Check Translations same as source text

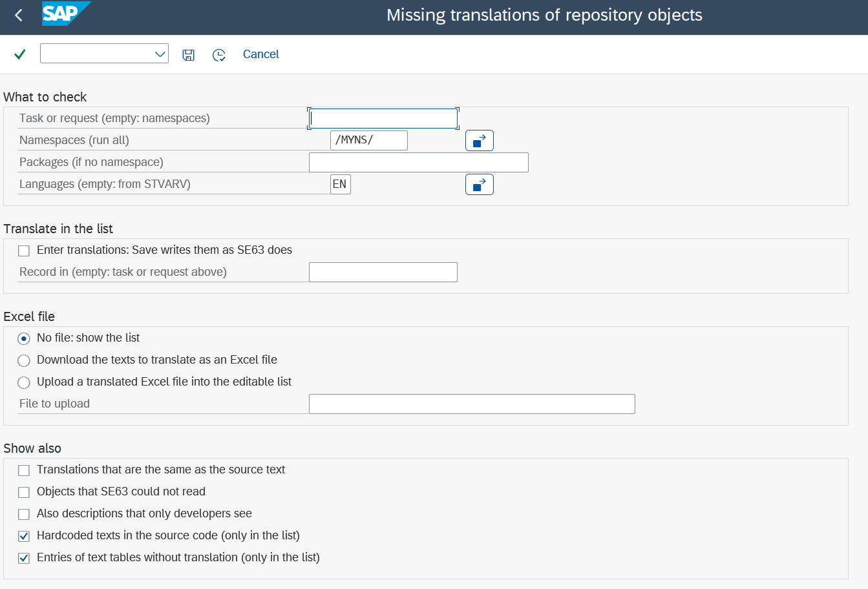(x=24, y=470)
